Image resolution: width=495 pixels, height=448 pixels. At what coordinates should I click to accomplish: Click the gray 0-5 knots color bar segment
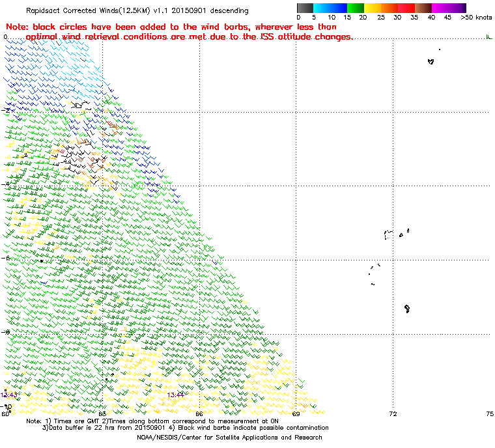(305, 8)
